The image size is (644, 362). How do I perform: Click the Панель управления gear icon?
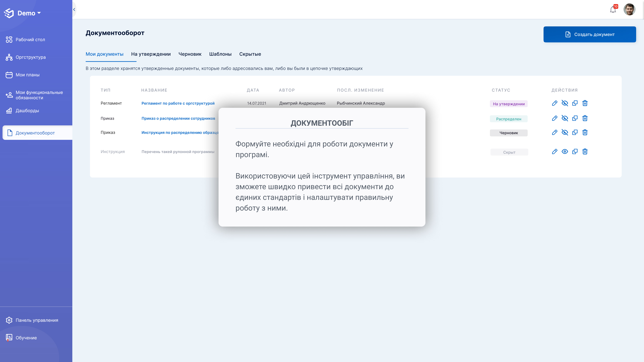click(9, 320)
